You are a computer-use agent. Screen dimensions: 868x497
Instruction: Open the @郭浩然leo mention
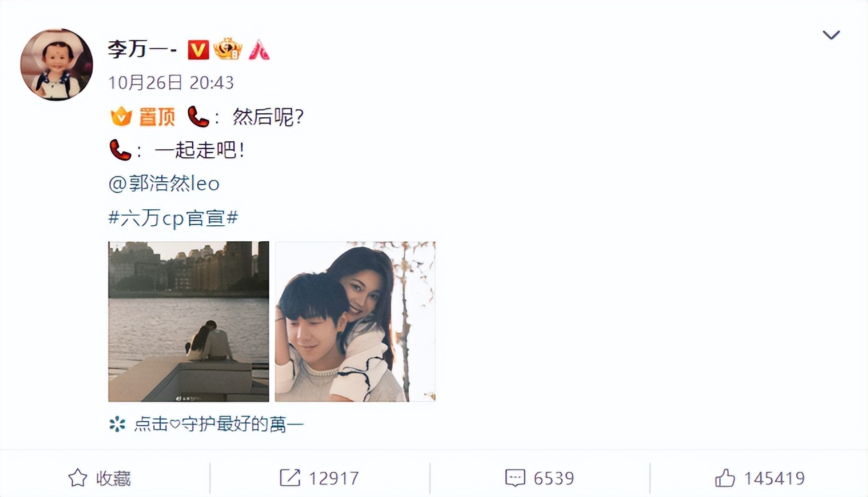coord(164,183)
